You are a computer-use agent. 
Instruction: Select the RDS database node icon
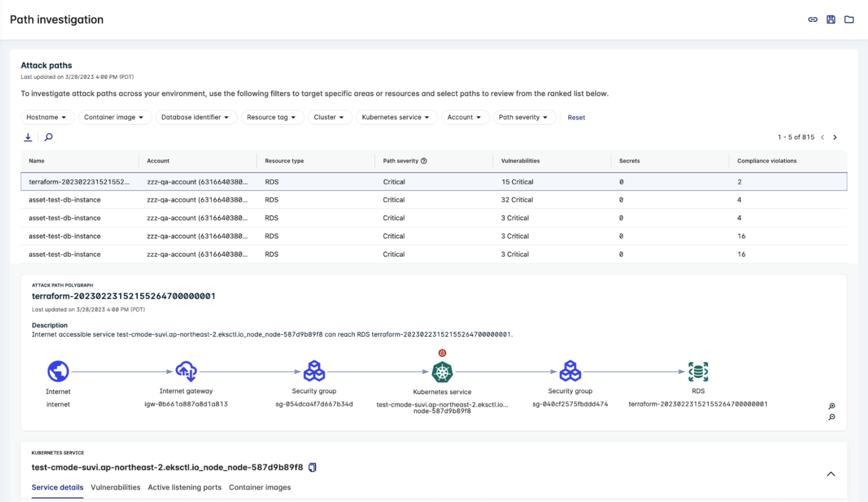pos(698,371)
